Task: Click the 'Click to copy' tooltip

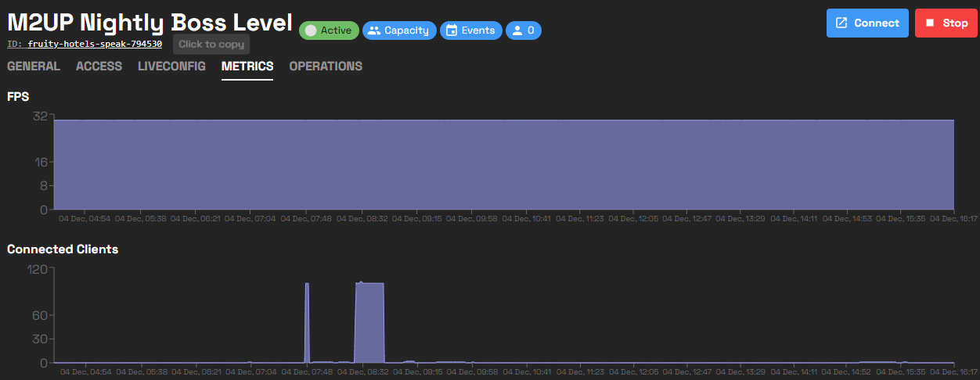Action: (211, 45)
